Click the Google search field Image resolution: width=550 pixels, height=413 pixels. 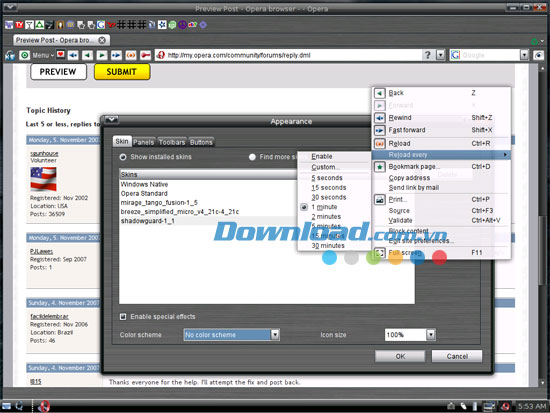490,55
